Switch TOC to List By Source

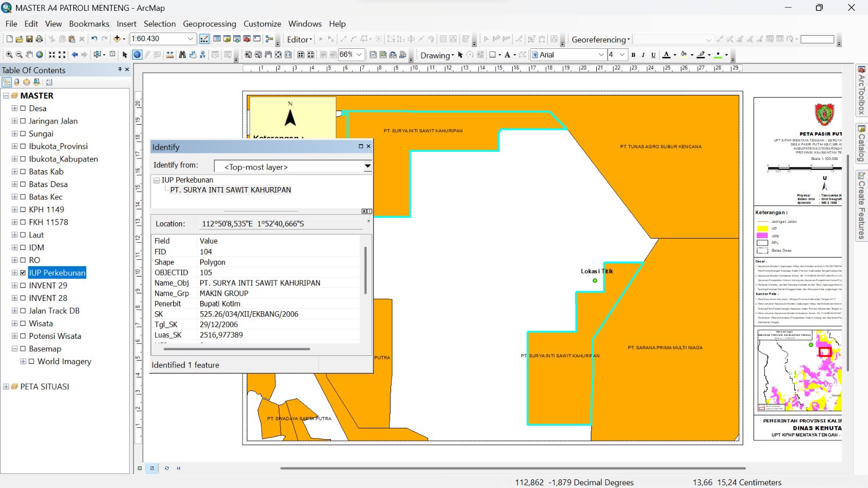tap(17, 82)
